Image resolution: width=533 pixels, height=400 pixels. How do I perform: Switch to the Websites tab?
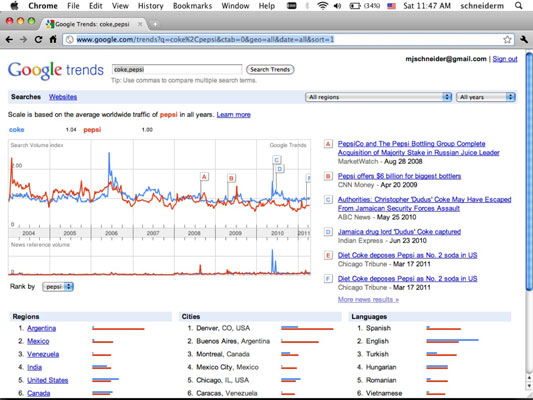pyautogui.click(x=63, y=97)
